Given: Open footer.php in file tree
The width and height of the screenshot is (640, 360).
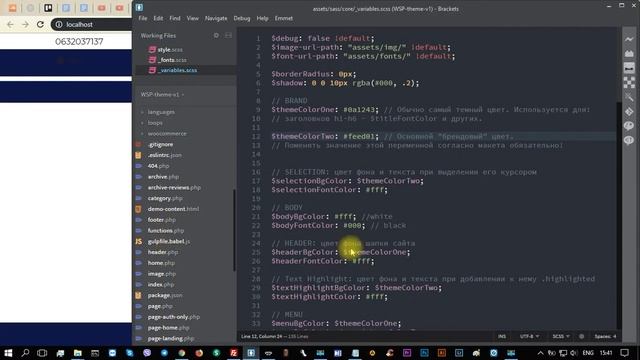Looking at the screenshot, I should coord(162,220).
